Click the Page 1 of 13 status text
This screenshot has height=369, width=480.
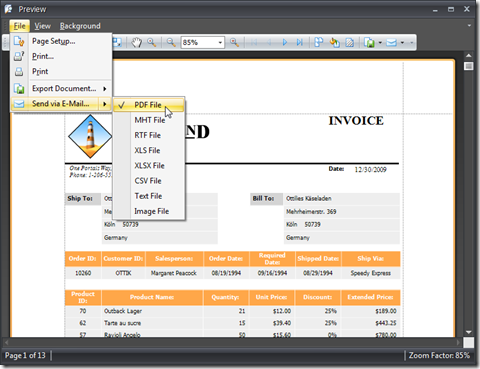point(25,355)
